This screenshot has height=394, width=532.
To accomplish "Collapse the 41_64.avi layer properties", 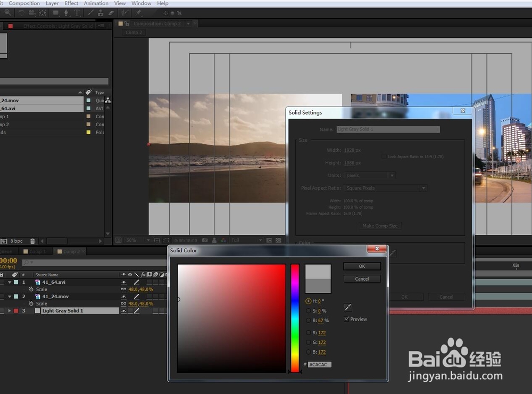I will tap(10, 282).
